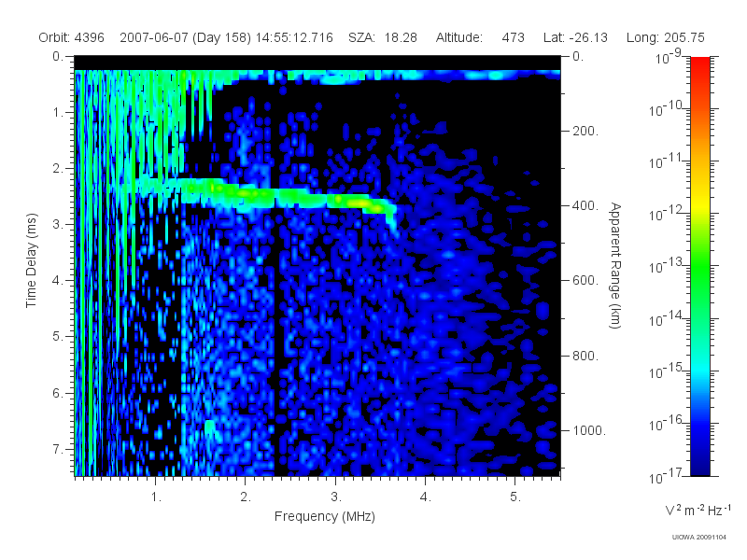Click the '4.' tick on frequency axis
The width and height of the screenshot is (747, 560).
[x=426, y=497]
